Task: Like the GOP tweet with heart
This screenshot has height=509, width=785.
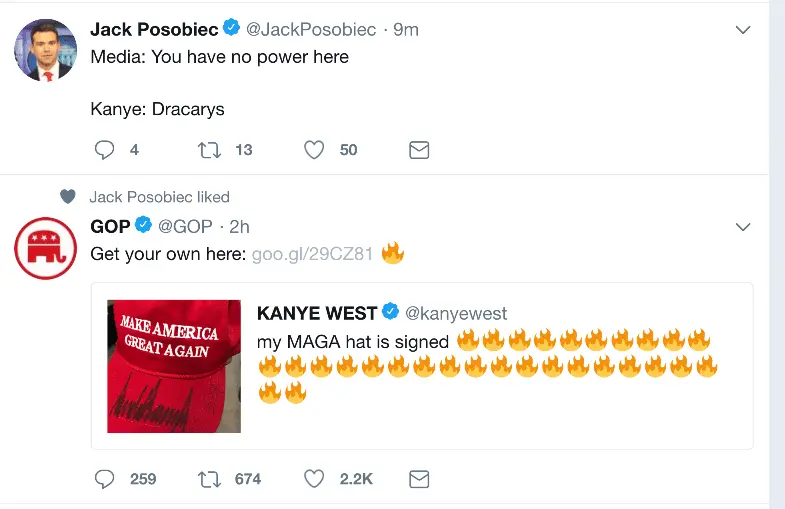Action: coord(314,479)
